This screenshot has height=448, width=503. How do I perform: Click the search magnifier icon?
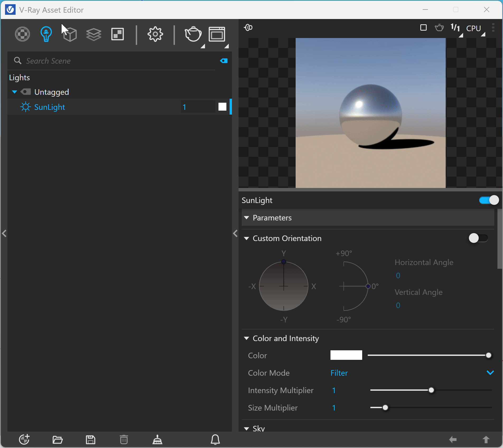pos(18,61)
